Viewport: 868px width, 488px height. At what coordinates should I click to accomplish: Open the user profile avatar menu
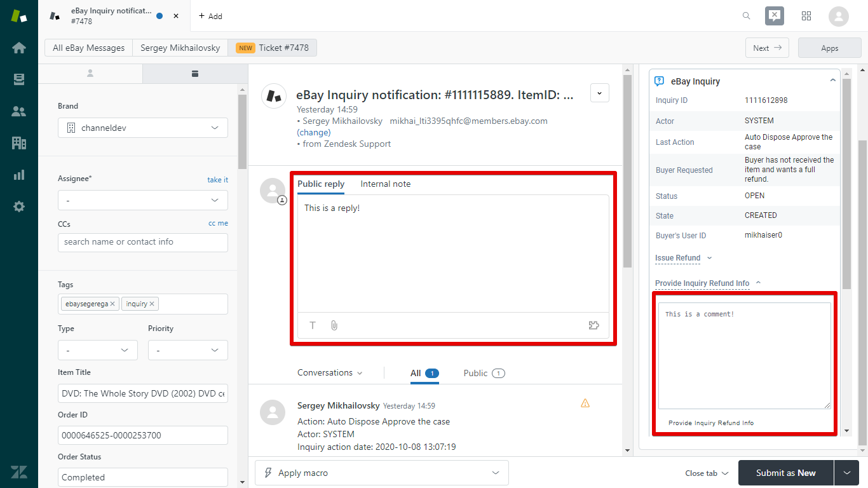click(x=839, y=16)
